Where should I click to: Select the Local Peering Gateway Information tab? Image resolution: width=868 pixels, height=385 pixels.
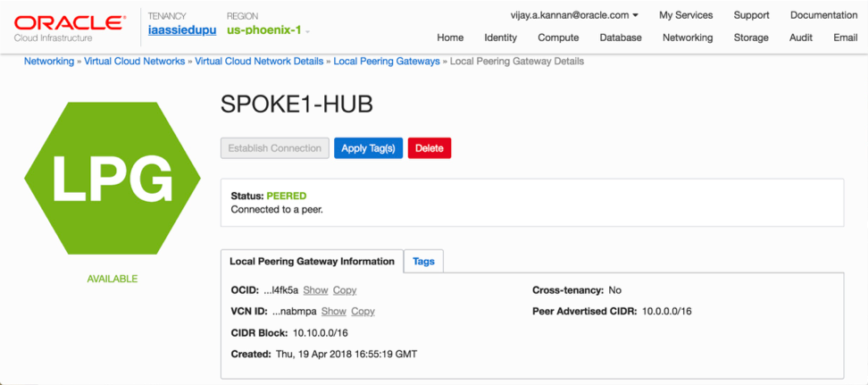[x=312, y=262]
